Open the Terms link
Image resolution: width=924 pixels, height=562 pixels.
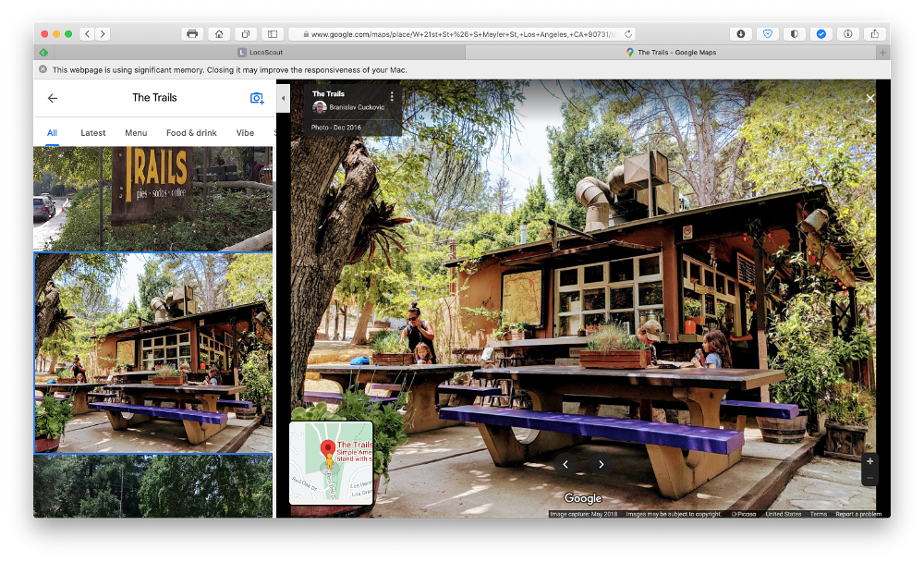[818, 514]
